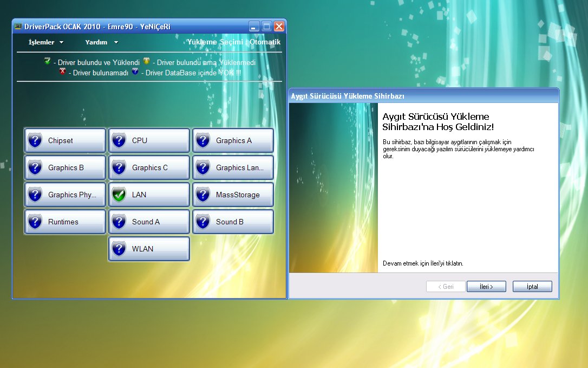This screenshot has height=368, width=588.
Task: Click the MassStorage shield icon
Action: 203,195
